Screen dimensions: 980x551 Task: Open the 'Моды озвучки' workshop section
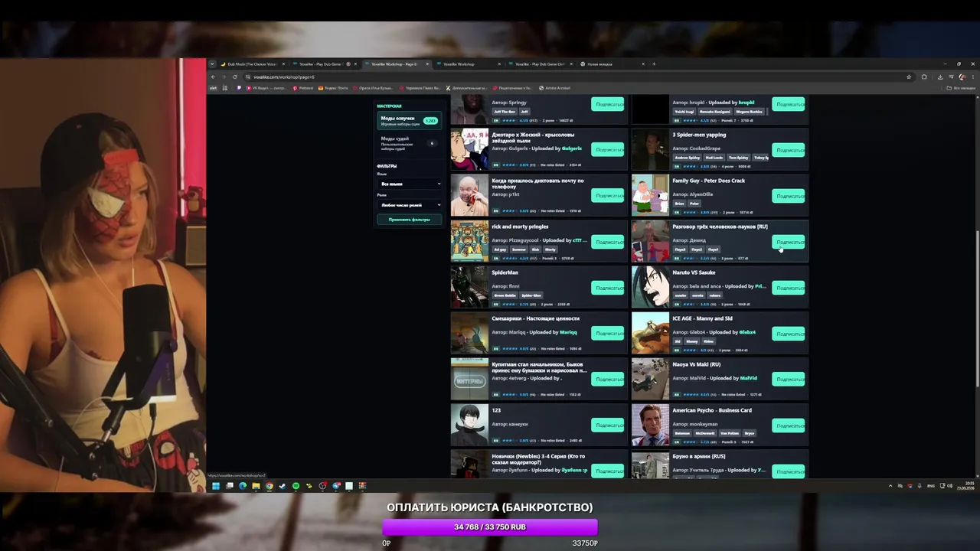coord(410,121)
